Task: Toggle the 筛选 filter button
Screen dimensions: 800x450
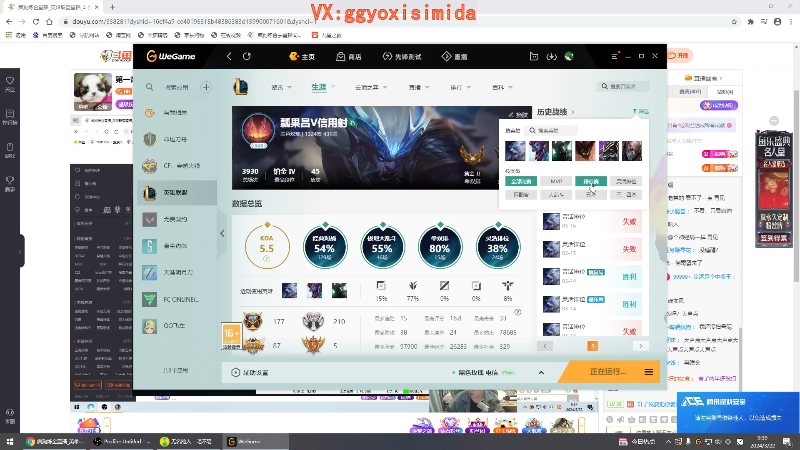Action: (x=640, y=111)
